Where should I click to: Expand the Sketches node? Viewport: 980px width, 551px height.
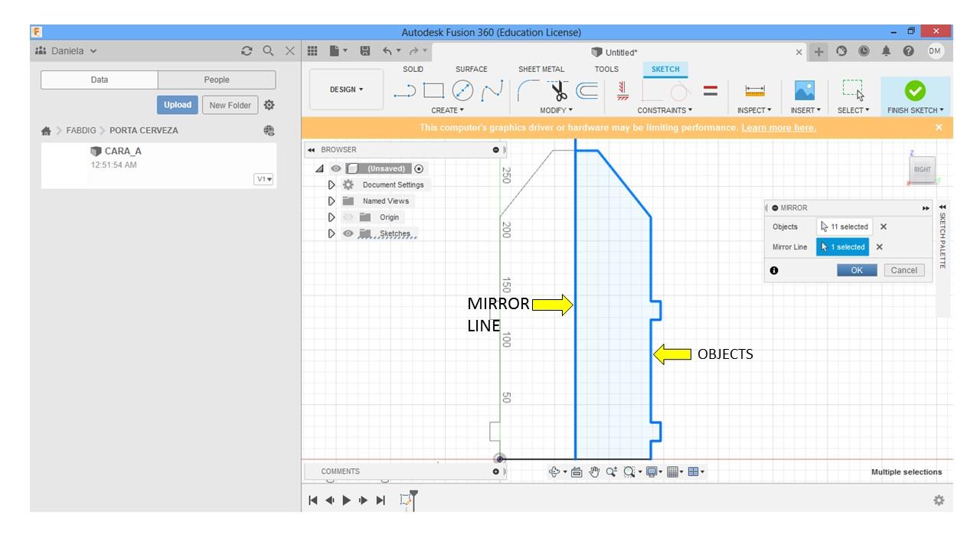pyautogui.click(x=332, y=234)
